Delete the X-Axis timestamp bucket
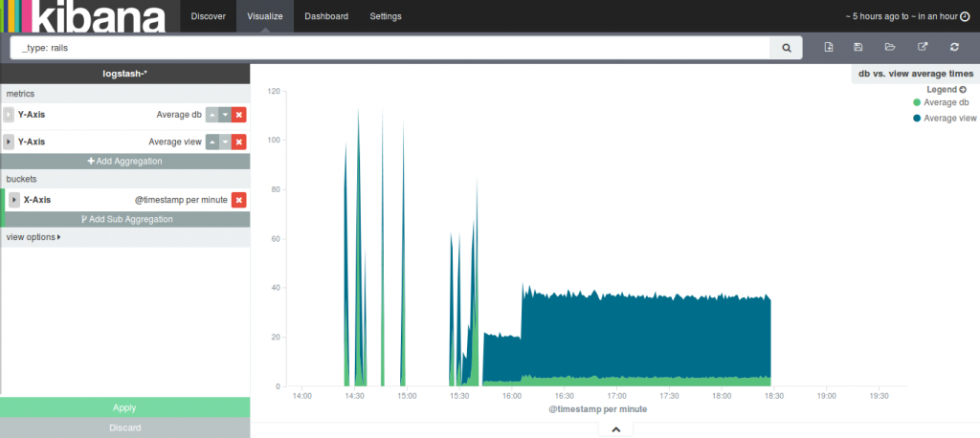Viewport: 980px width, 438px height. pyautogui.click(x=239, y=200)
